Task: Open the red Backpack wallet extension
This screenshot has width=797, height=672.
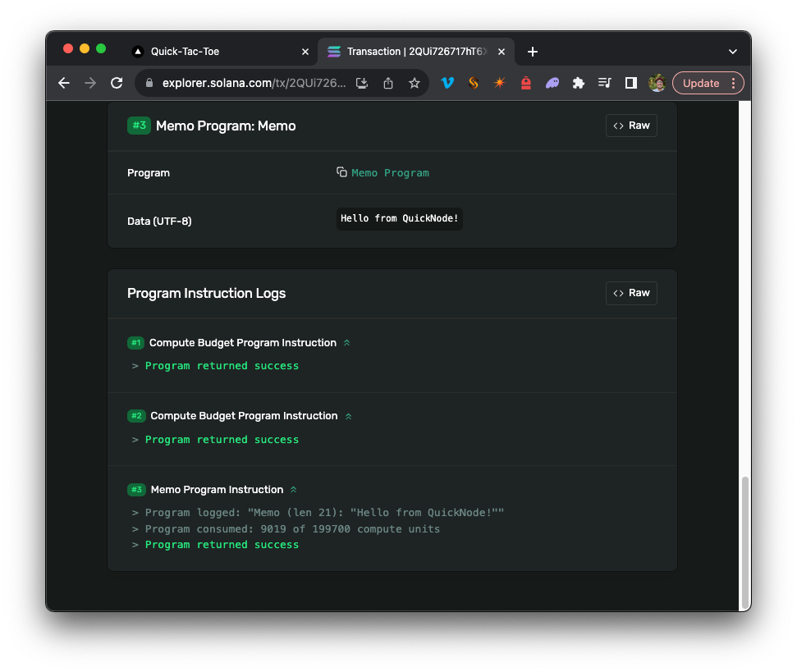Action: pyautogui.click(x=526, y=83)
